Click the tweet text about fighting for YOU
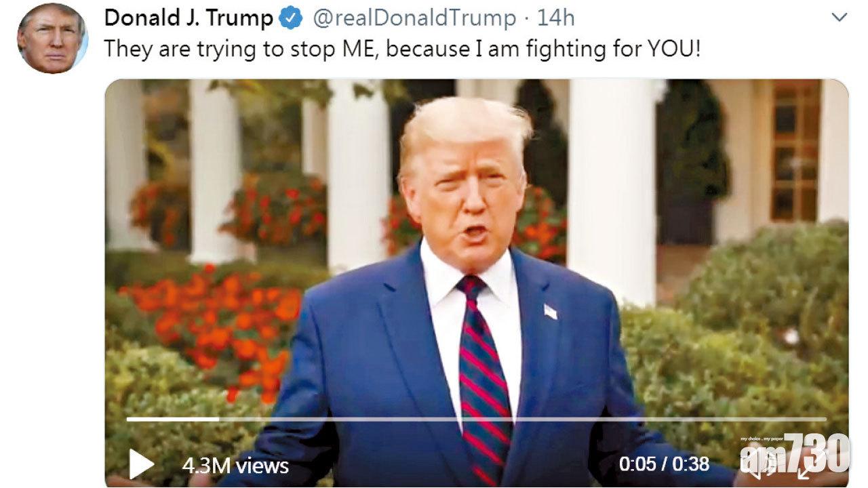Viewport: 868px width, 488px height. (401, 49)
